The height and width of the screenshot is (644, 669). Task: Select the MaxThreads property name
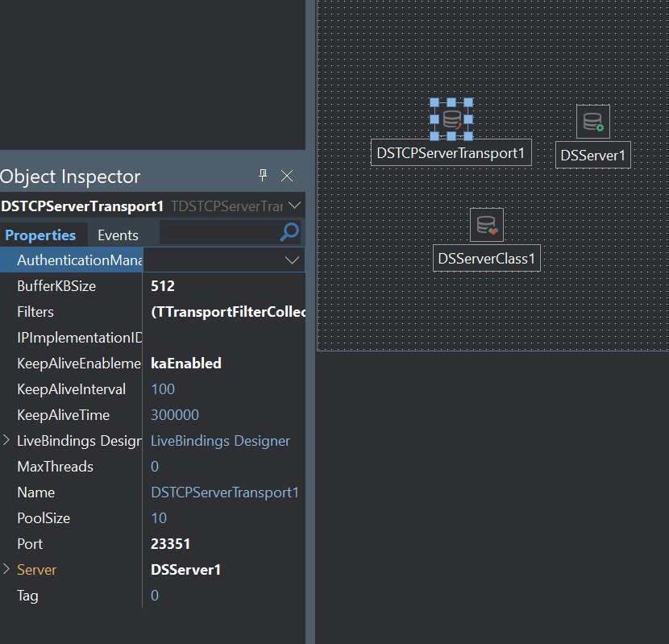[x=55, y=467]
